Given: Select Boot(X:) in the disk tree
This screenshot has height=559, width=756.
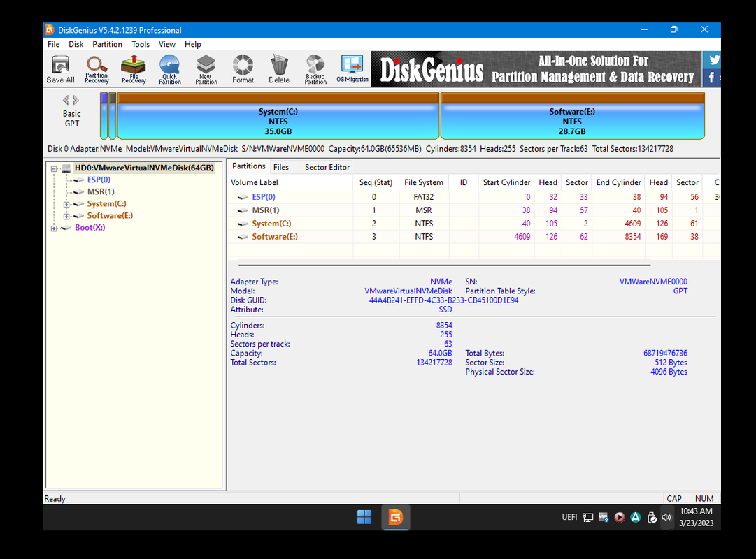Looking at the screenshot, I should (90, 228).
